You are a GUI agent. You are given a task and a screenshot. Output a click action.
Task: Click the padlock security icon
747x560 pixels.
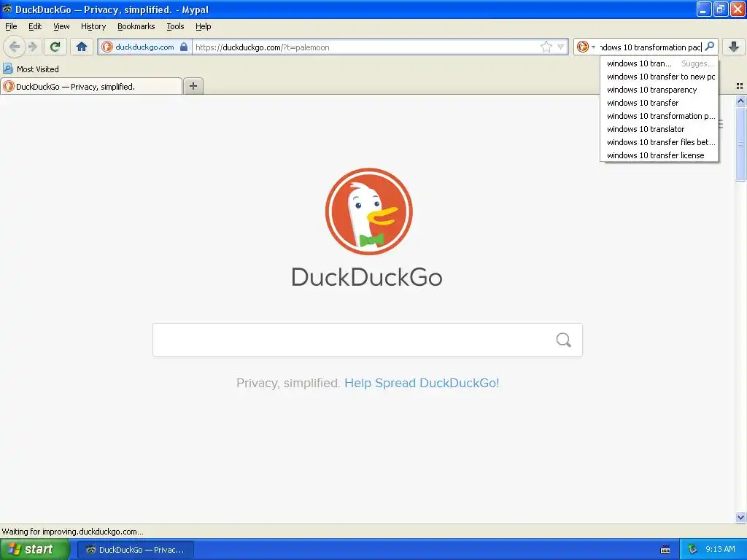184,47
